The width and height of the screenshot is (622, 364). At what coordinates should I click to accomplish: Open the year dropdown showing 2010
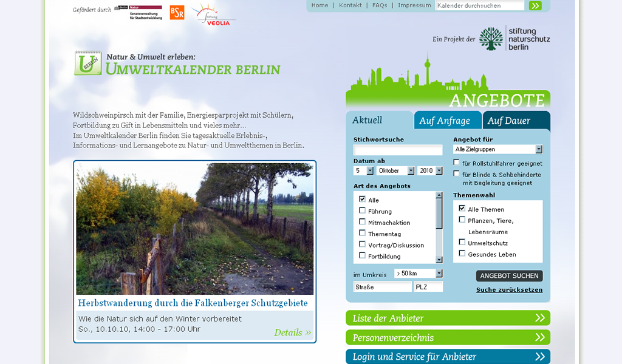tap(430, 170)
